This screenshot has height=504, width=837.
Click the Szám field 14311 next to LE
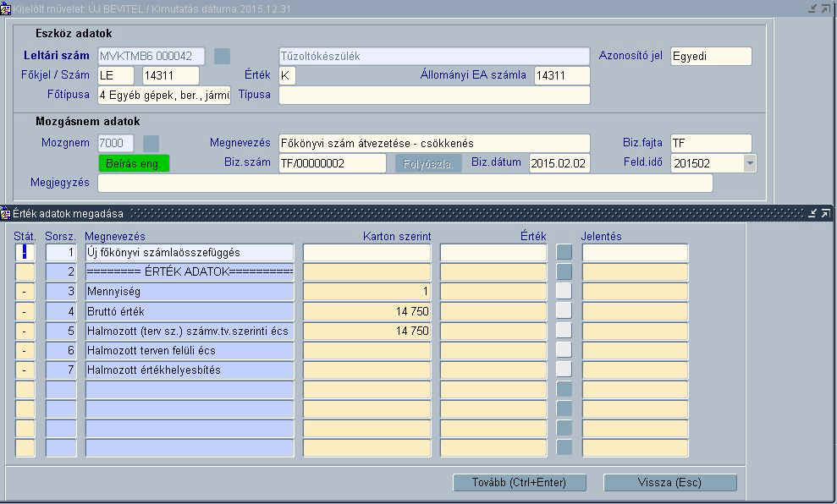tap(171, 76)
